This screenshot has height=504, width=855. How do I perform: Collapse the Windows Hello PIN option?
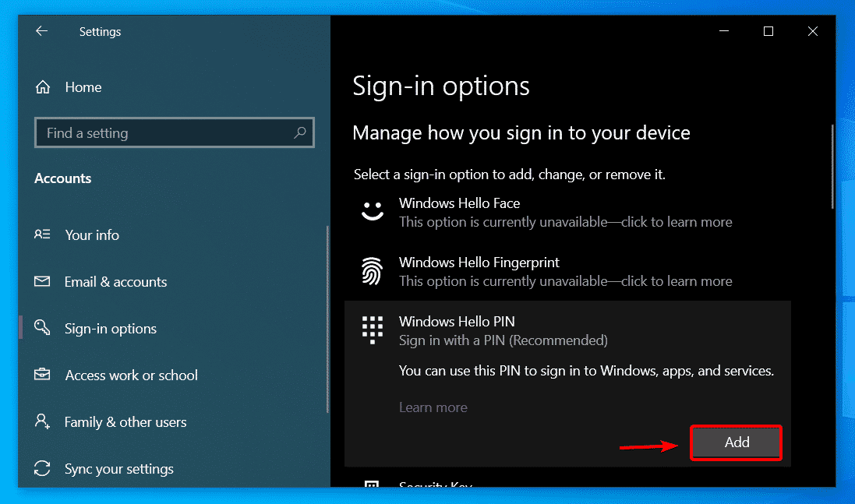[x=567, y=330]
